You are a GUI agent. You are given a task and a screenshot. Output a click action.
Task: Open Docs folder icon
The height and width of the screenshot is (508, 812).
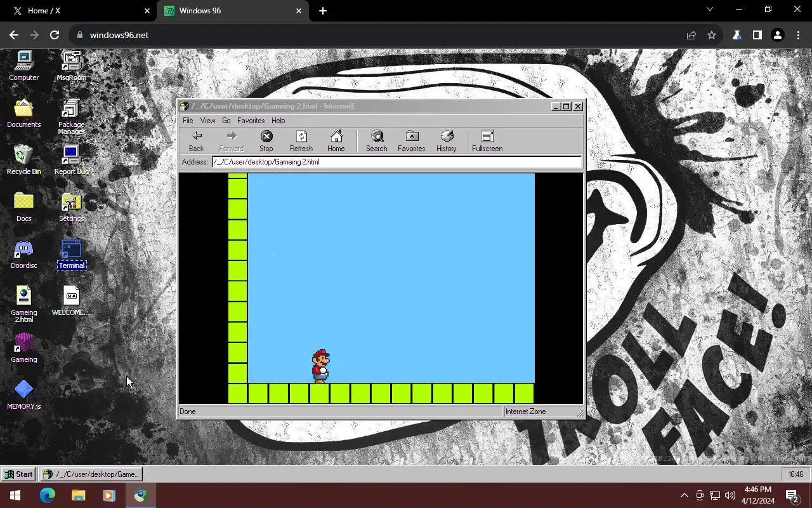[24, 207]
